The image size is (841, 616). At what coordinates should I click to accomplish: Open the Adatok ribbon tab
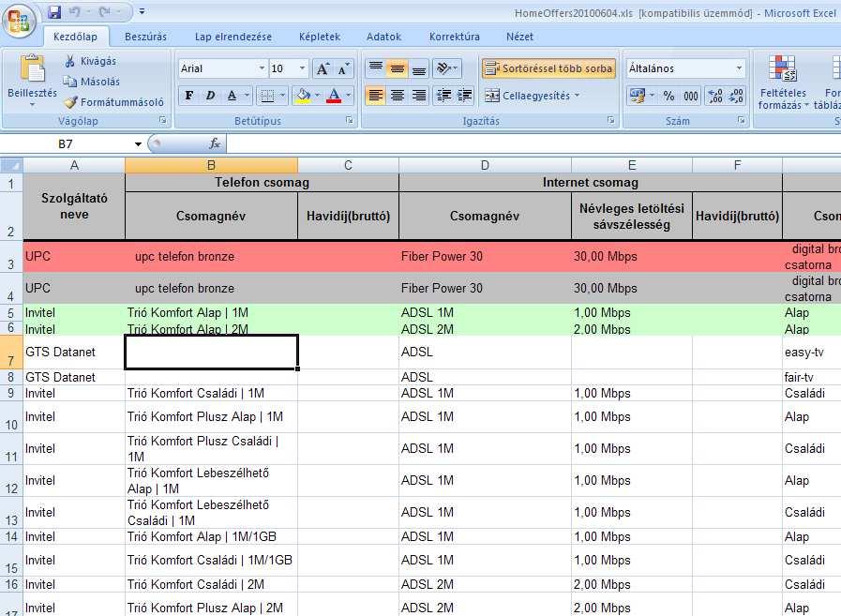point(383,37)
